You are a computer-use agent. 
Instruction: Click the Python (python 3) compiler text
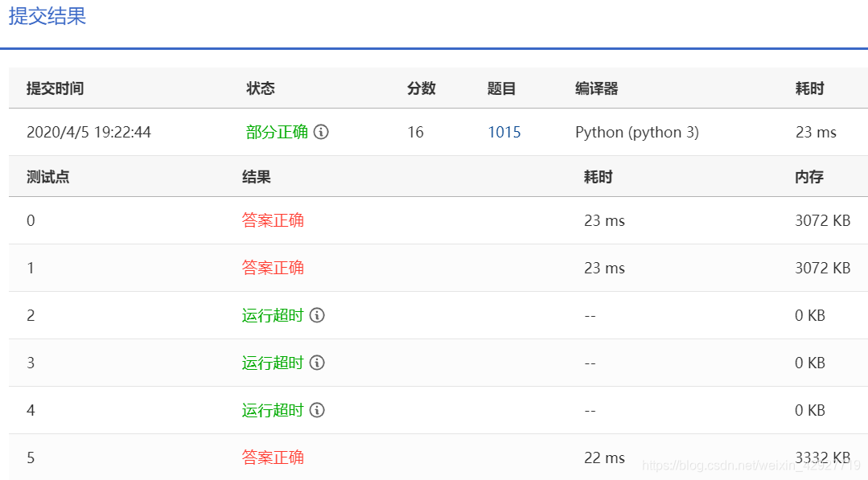(x=636, y=132)
